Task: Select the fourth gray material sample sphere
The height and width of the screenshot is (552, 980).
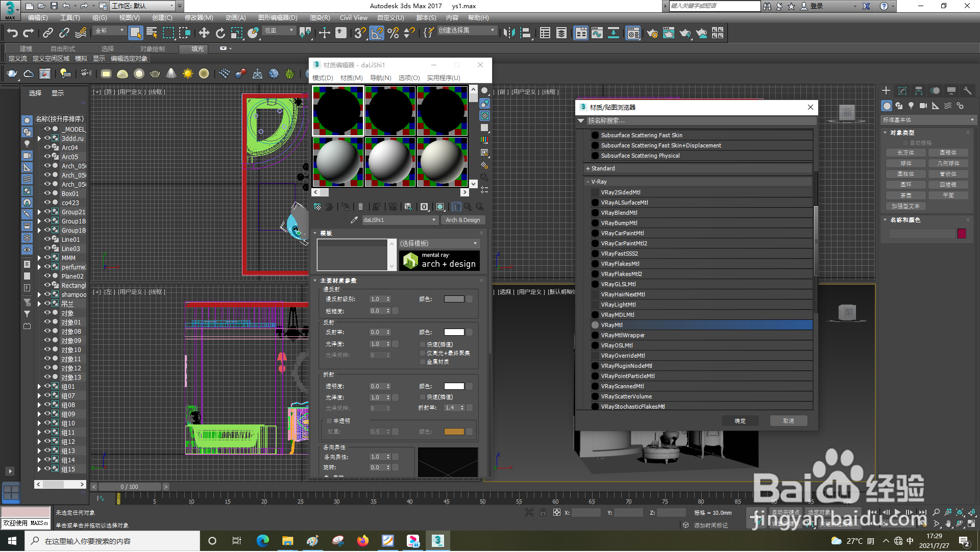Action: (337, 161)
